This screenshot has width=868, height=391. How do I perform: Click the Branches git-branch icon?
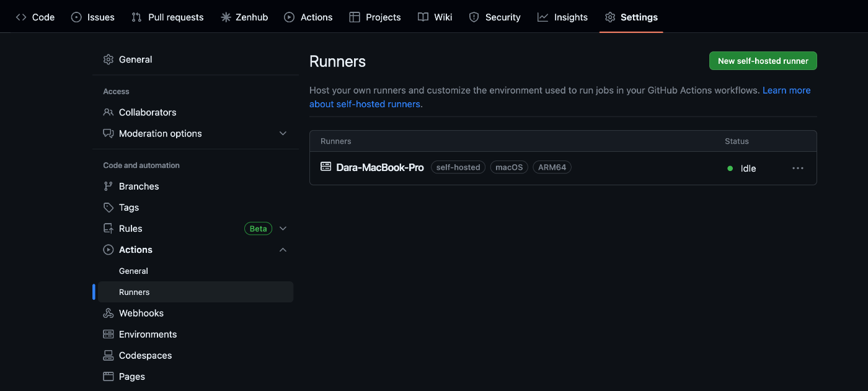click(x=108, y=186)
